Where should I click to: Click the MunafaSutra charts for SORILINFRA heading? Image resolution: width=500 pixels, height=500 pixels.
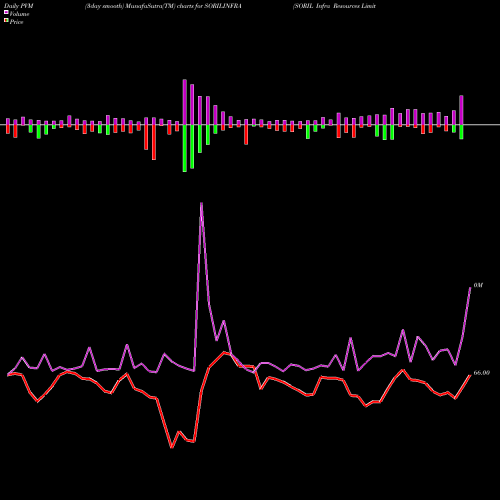[x=163, y=6]
